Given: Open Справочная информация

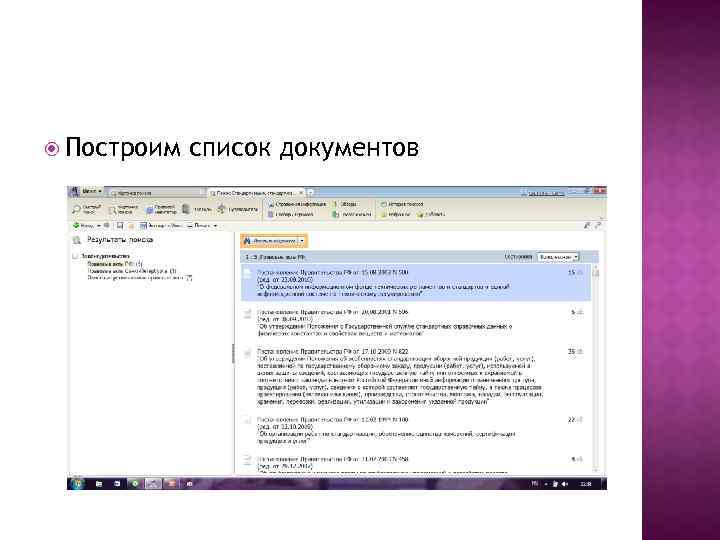Looking at the screenshot, I should (297, 204).
